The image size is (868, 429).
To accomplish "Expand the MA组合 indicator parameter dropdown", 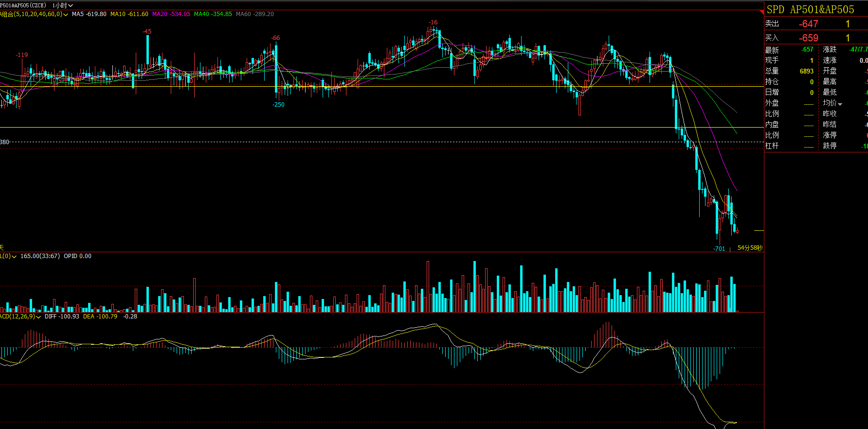I will [x=66, y=15].
